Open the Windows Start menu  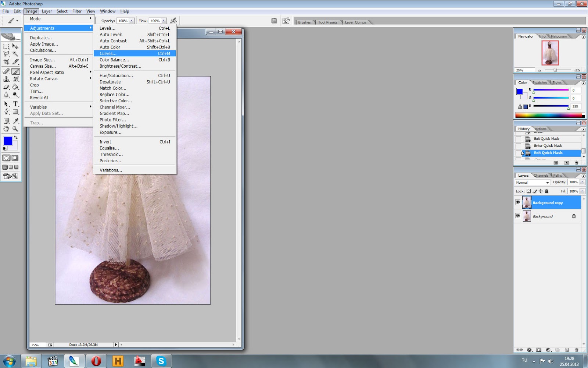click(9, 361)
